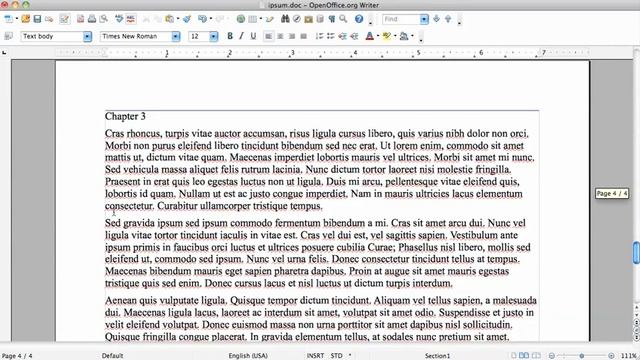The width and height of the screenshot is (640, 360).
Task: Insert a Hyperlink with the globe icon
Action: click(x=241, y=19)
